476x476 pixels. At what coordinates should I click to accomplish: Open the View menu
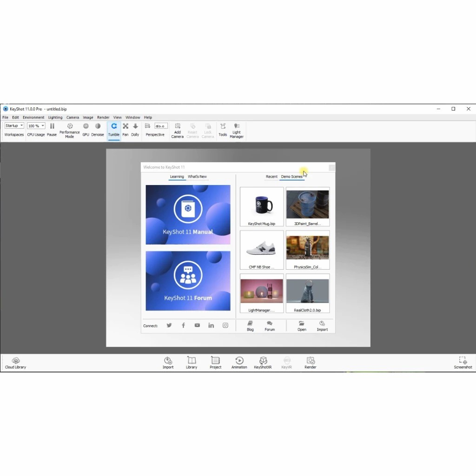[x=118, y=118]
